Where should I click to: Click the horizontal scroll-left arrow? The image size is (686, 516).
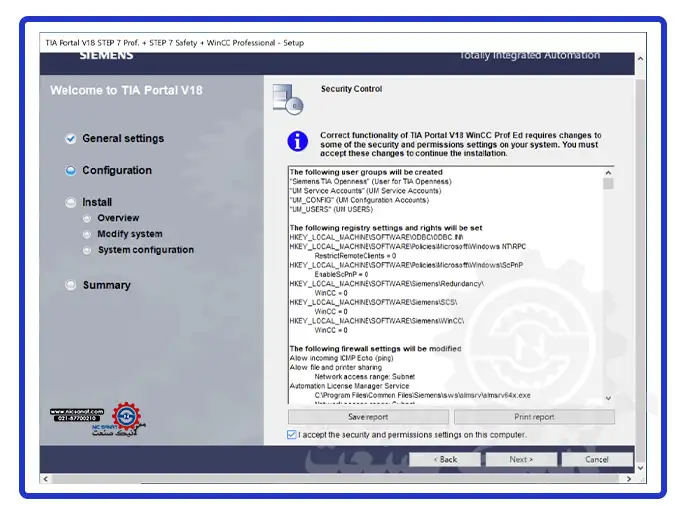click(46, 479)
